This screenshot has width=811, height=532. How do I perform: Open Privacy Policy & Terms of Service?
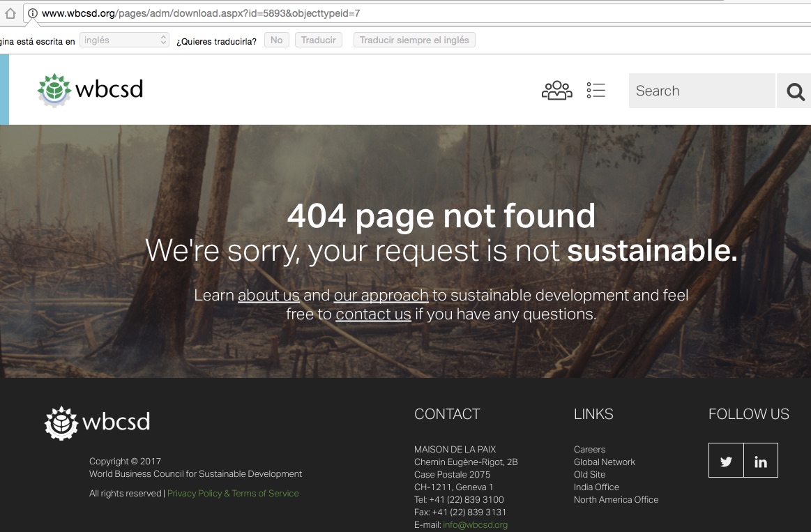[233, 494]
